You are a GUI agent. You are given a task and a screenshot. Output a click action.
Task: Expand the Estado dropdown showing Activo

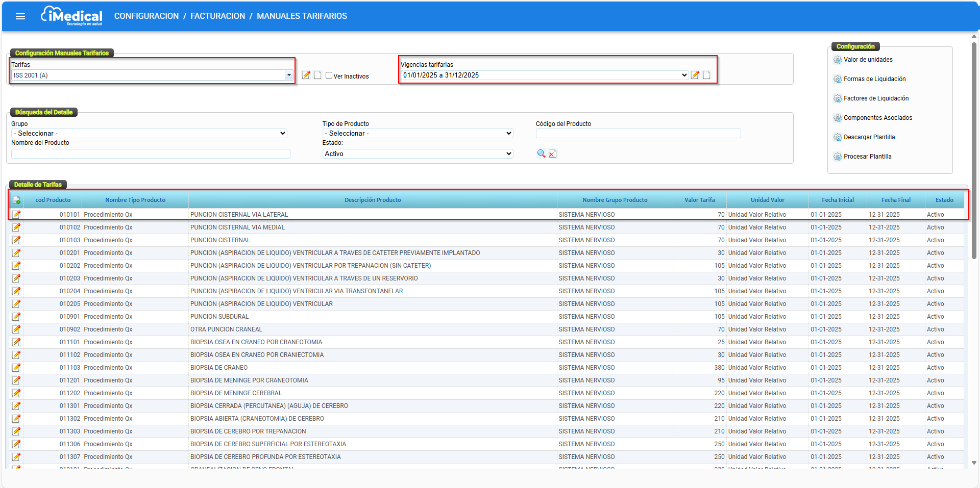tap(418, 153)
